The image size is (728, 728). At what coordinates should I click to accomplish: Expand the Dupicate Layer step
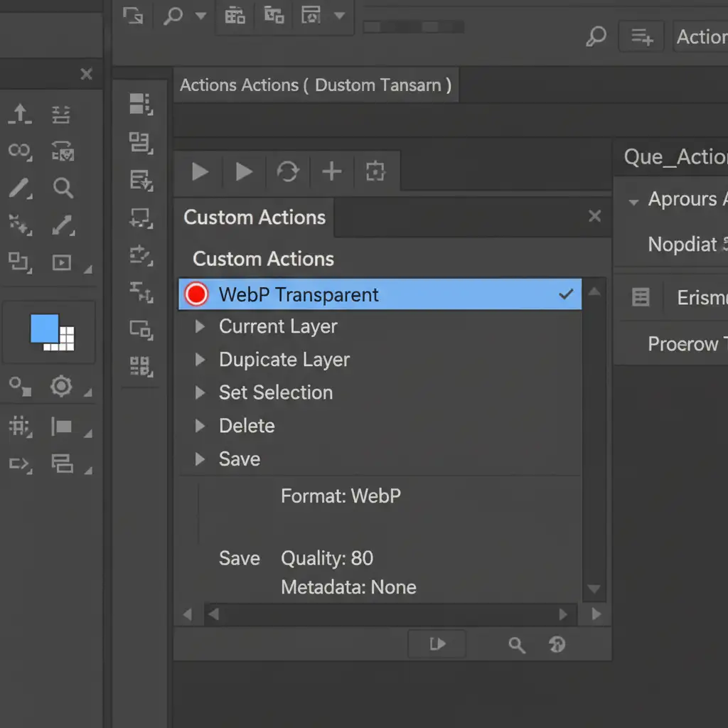coord(200,360)
